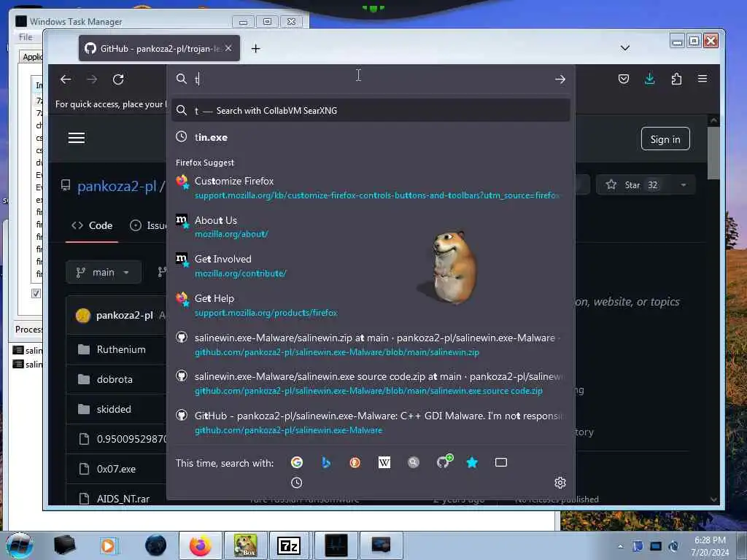This screenshot has height=560, width=747.
Task: Click Firefox icon in the taskbar
Action: (x=201, y=545)
